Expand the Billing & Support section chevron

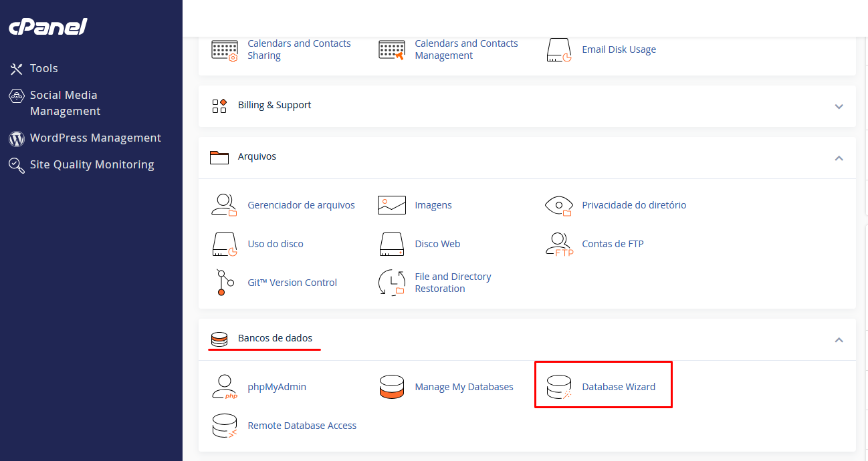(839, 106)
